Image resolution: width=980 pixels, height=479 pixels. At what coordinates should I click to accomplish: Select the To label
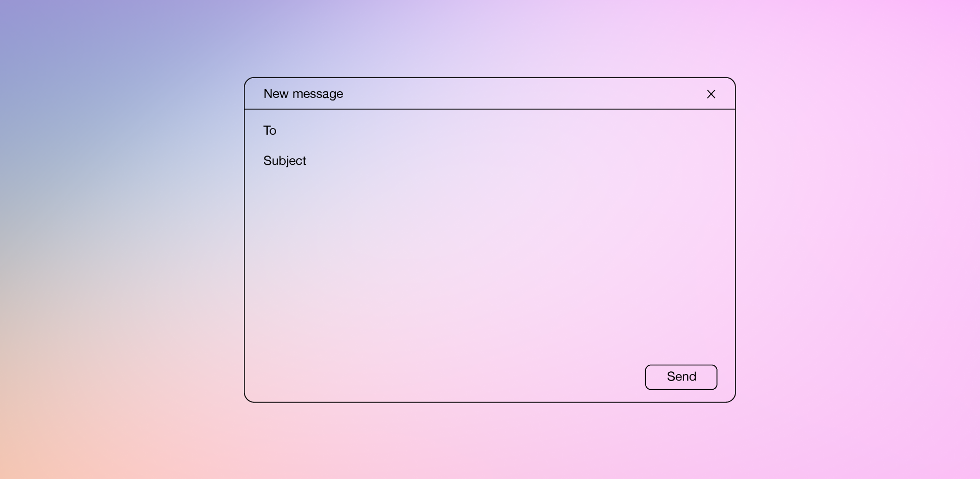(x=269, y=131)
